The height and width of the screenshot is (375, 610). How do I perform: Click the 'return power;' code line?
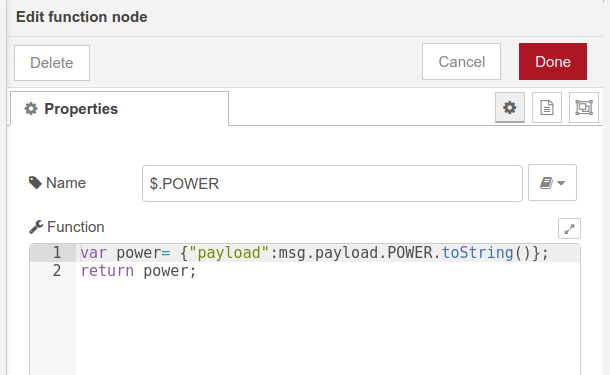click(x=138, y=271)
